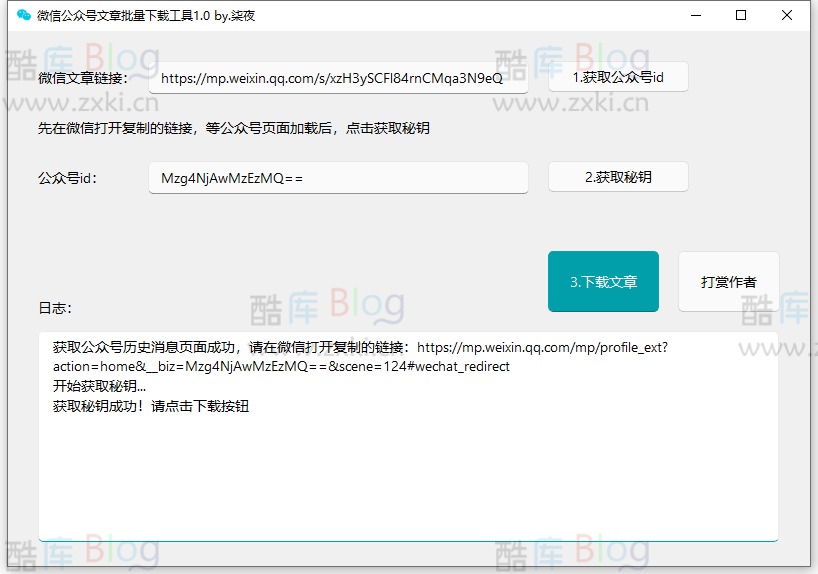This screenshot has width=818, height=574.
Task: Click the 日志 label
Action: tap(55, 308)
